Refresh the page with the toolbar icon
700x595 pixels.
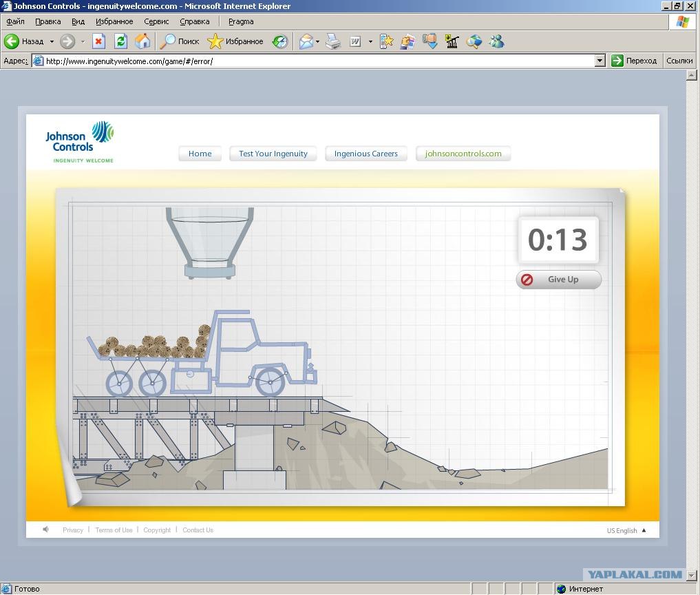pos(120,41)
